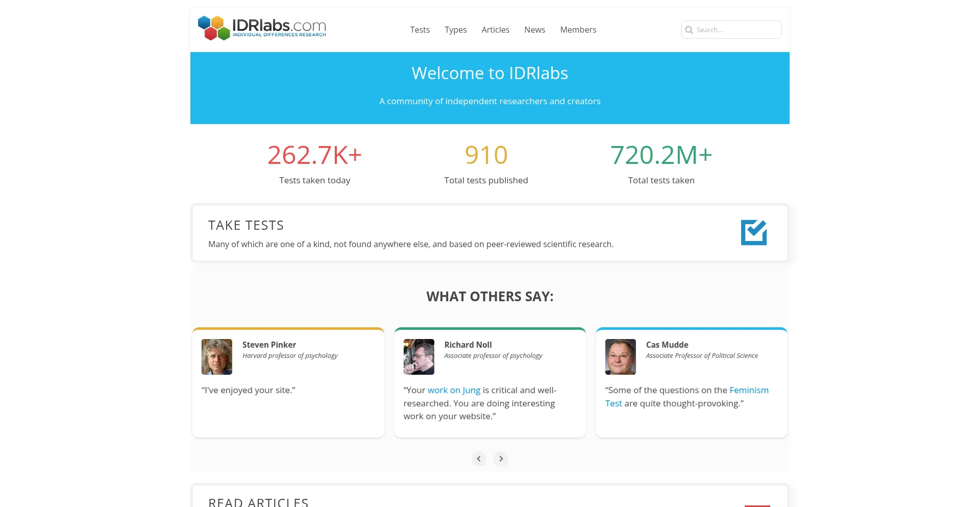This screenshot has height=507, width=980.
Task: Click the search magnifier icon
Action: pyautogui.click(x=689, y=30)
